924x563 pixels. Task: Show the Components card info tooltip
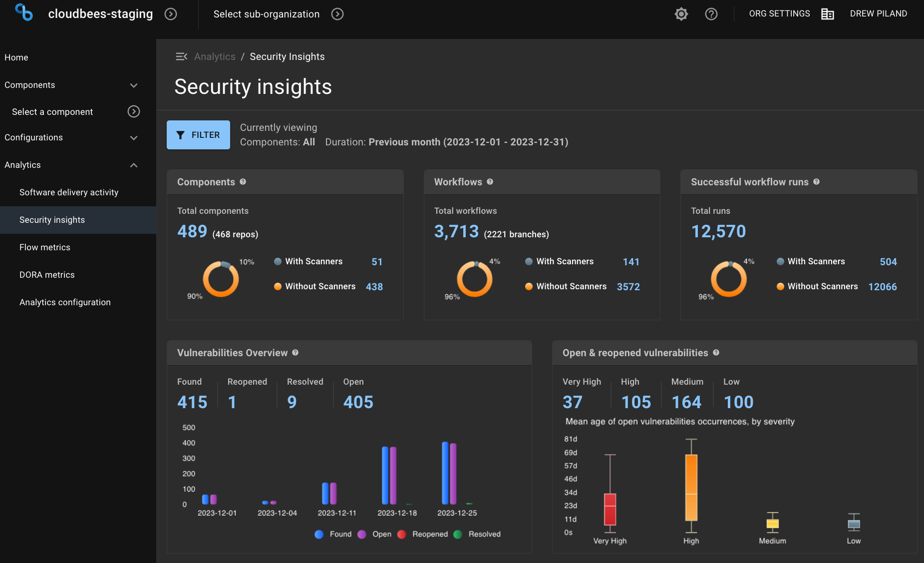click(x=243, y=182)
